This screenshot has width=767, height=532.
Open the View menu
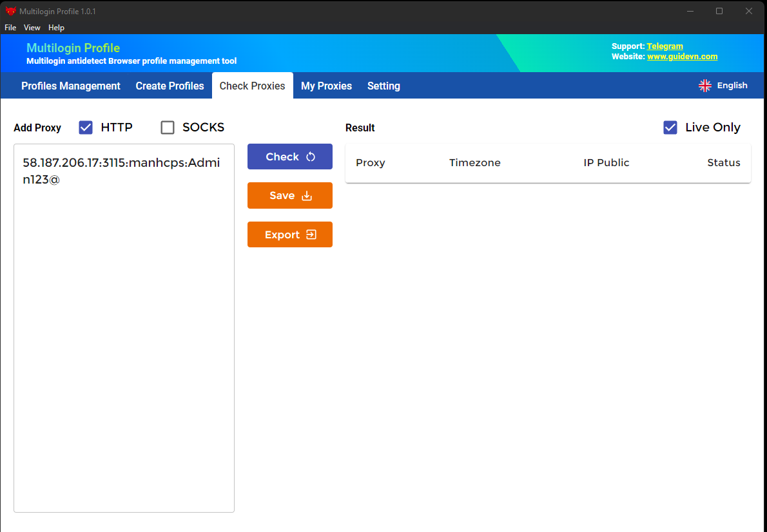click(x=32, y=28)
